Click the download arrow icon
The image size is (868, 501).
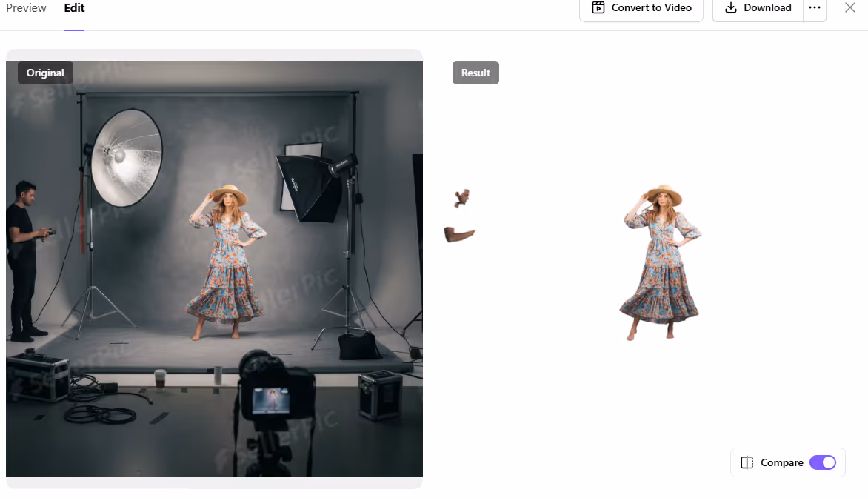pos(731,8)
